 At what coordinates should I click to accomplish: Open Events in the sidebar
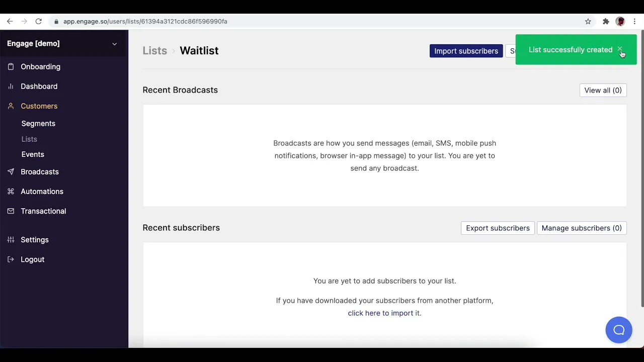[33, 154]
